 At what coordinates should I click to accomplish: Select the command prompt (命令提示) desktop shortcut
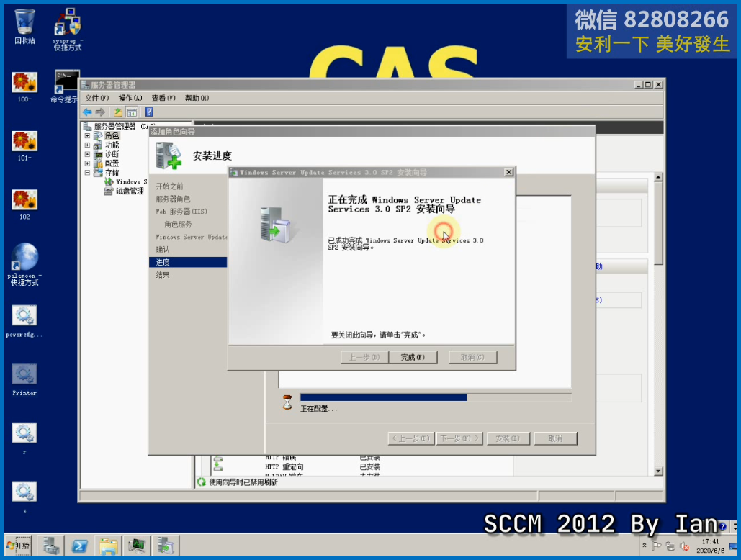[66, 87]
